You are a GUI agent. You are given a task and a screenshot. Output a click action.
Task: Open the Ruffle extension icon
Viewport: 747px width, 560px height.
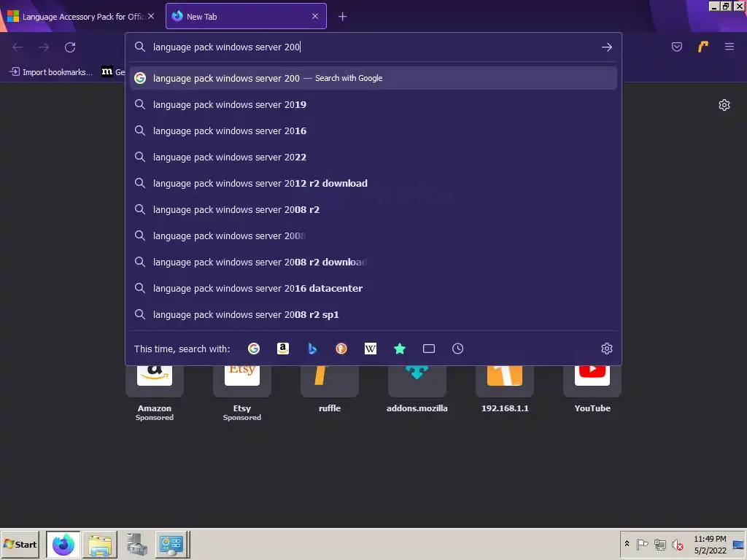[703, 47]
